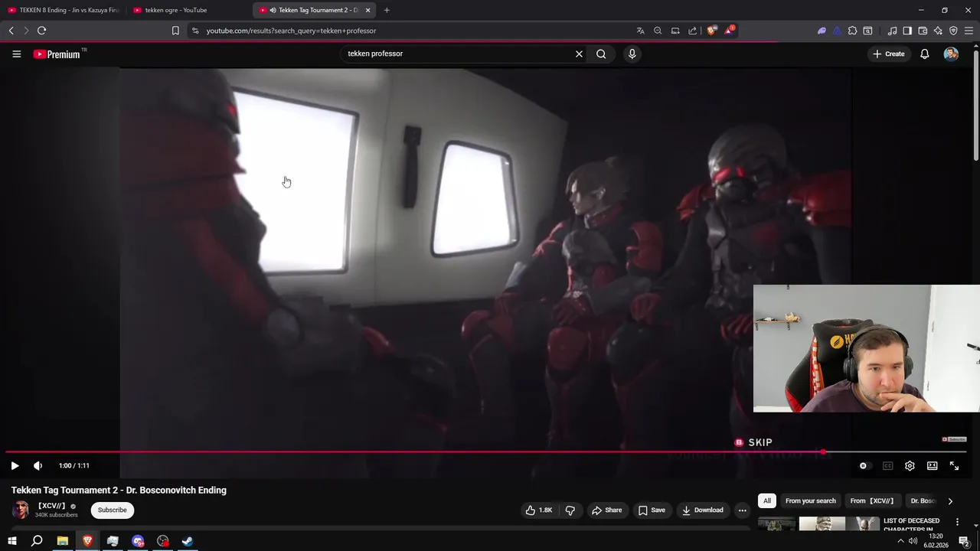Select the All filter chip
This screenshot has width=980, height=551.
pyautogui.click(x=767, y=500)
